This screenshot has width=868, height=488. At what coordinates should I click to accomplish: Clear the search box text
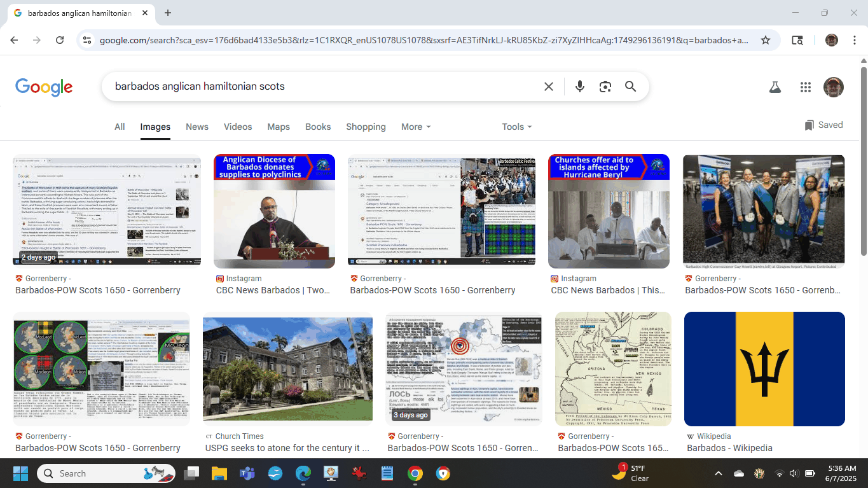pos(548,87)
